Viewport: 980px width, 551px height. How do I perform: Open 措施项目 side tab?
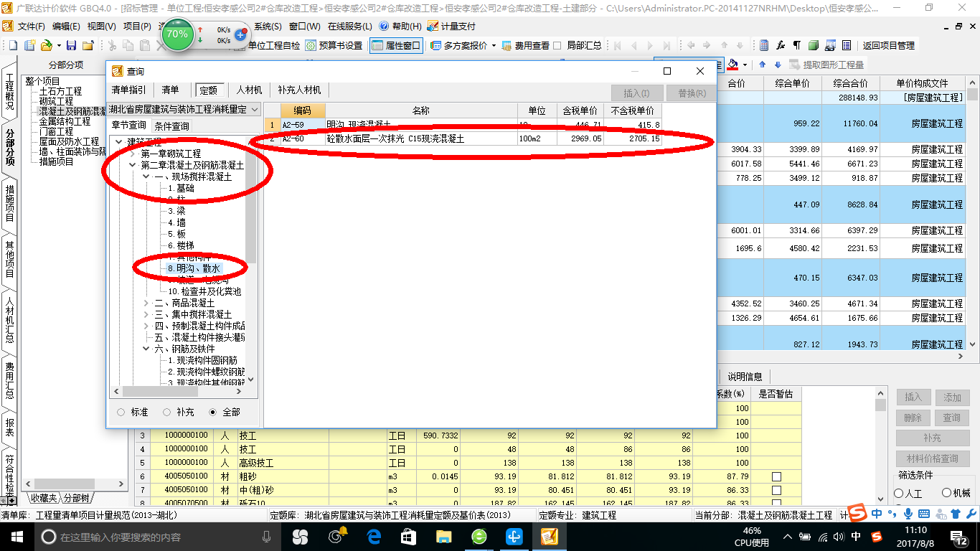(x=9, y=203)
